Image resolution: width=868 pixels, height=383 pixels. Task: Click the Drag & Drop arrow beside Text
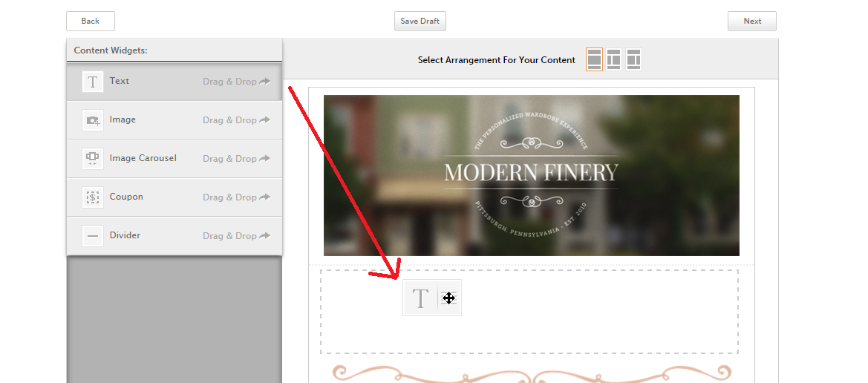pos(264,82)
